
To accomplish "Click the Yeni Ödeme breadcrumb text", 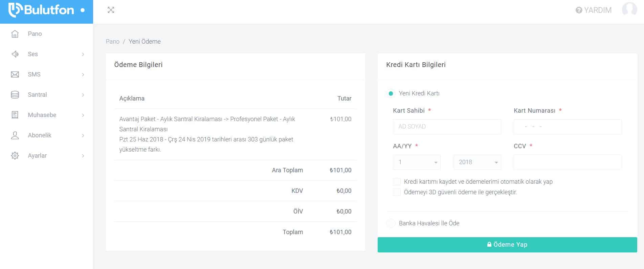I will (x=145, y=42).
